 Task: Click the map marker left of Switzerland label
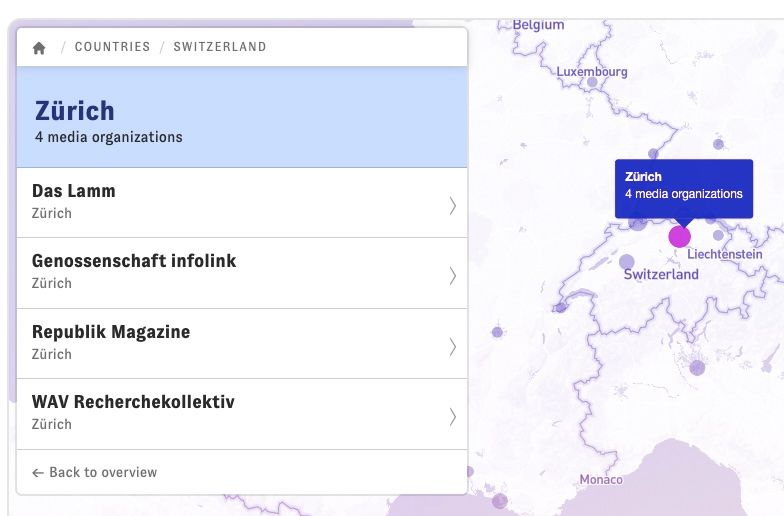click(626, 262)
